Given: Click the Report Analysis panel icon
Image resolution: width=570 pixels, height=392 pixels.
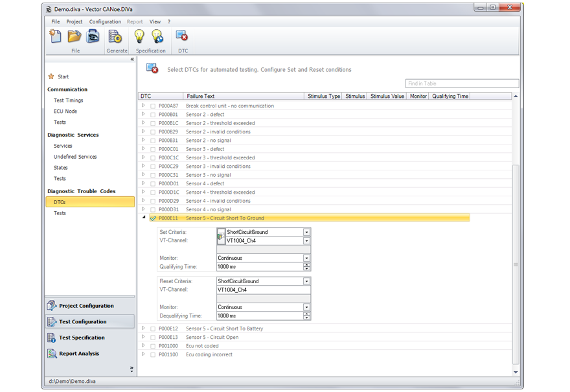Looking at the screenshot, I should (x=52, y=354).
